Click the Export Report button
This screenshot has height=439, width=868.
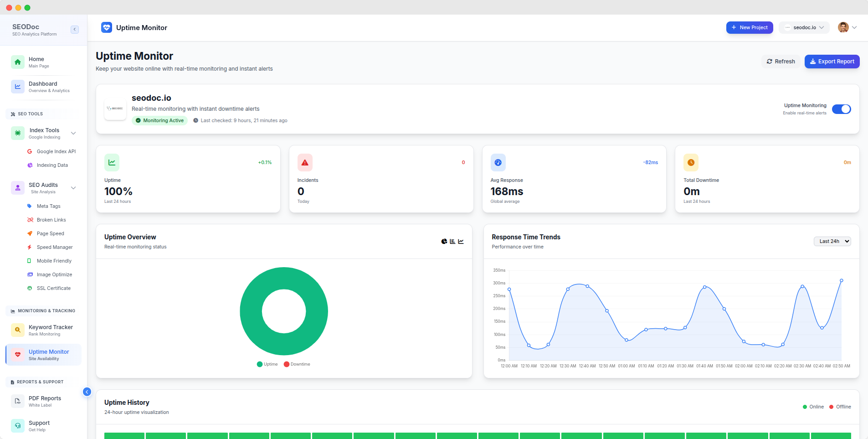coord(832,62)
